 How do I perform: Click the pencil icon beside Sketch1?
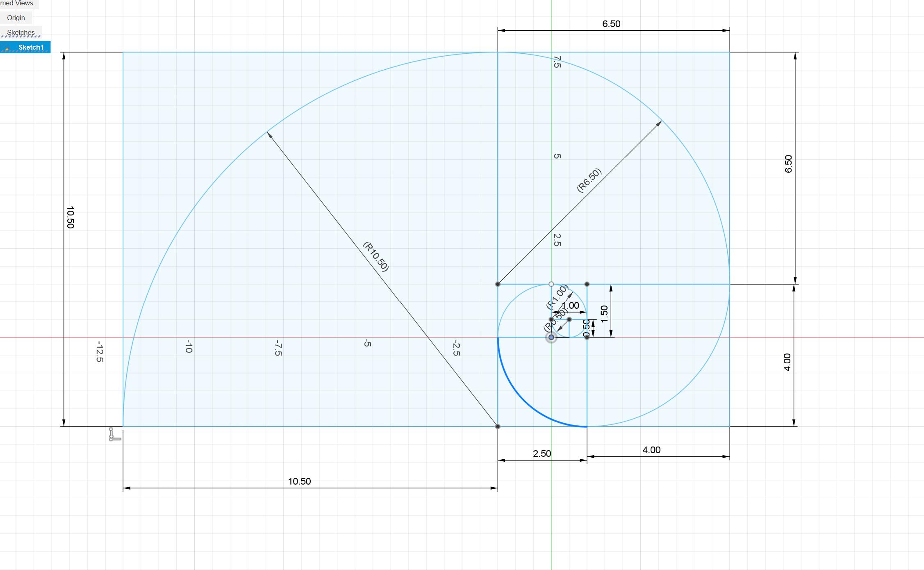pyautogui.click(x=7, y=48)
